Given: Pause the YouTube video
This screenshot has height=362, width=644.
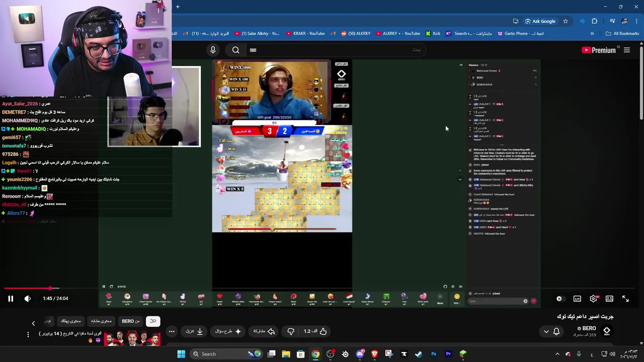Looking at the screenshot, I should click(10, 299).
